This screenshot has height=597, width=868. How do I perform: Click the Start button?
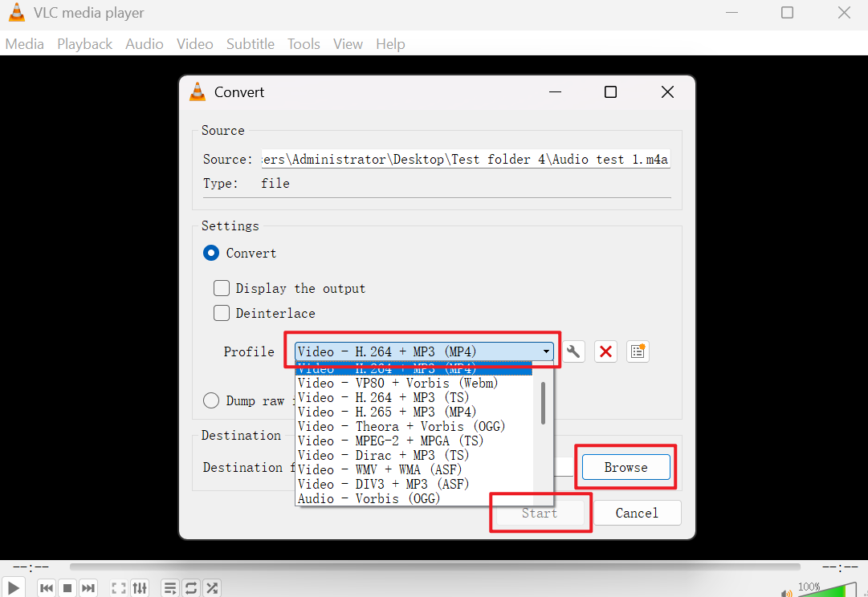click(x=540, y=513)
